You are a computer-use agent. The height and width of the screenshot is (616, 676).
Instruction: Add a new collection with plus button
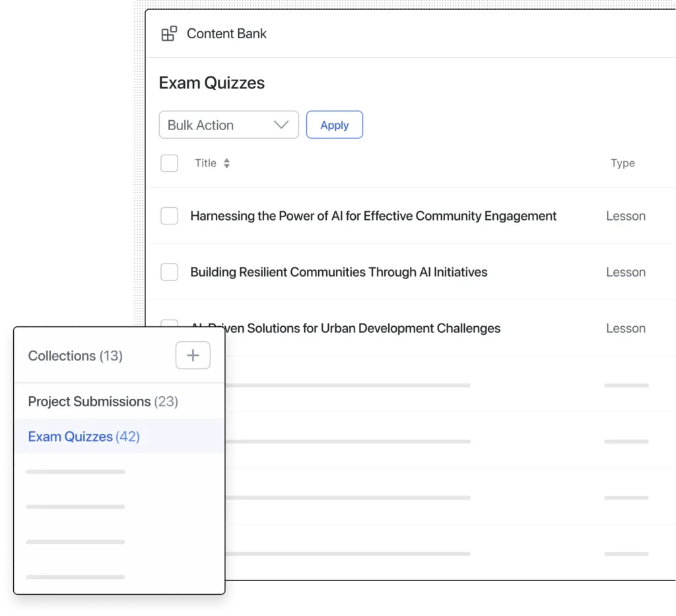coord(193,355)
